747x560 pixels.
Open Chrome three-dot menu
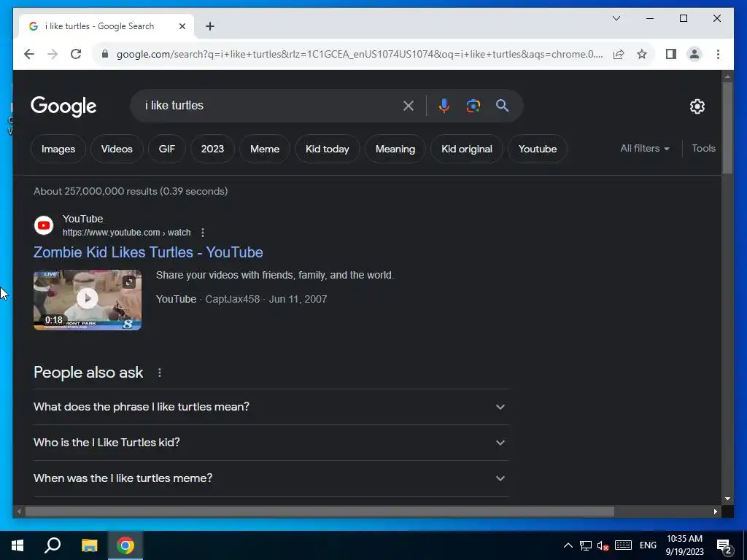718,54
